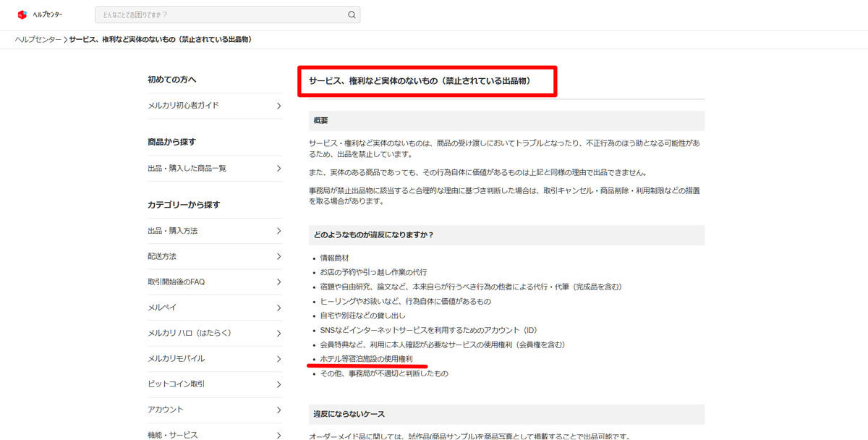Click the 概要 section heading

[321, 120]
